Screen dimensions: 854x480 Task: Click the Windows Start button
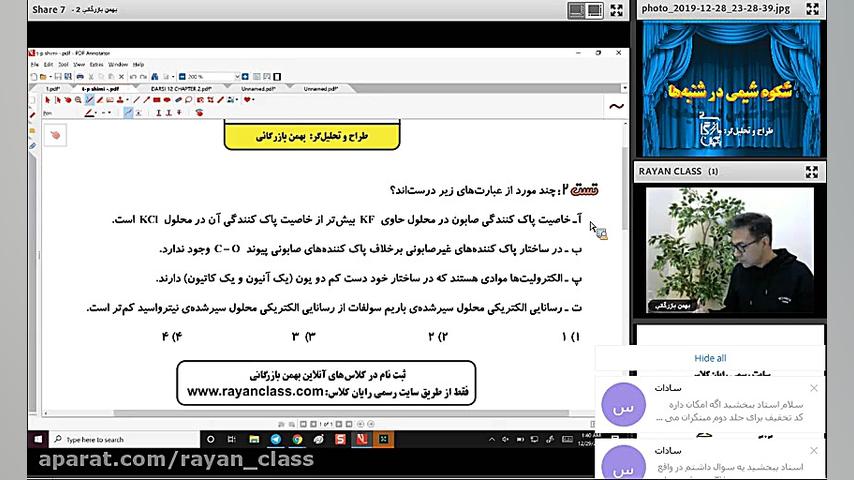pos(38,439)
